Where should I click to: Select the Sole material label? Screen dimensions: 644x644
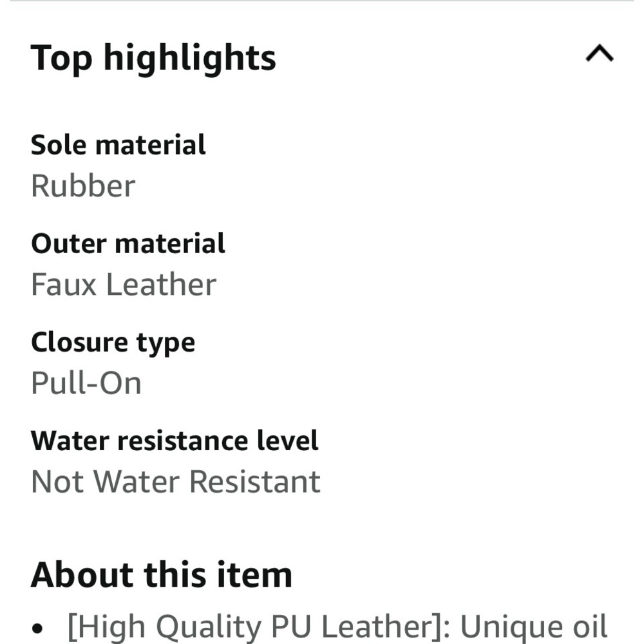[118, 145]
